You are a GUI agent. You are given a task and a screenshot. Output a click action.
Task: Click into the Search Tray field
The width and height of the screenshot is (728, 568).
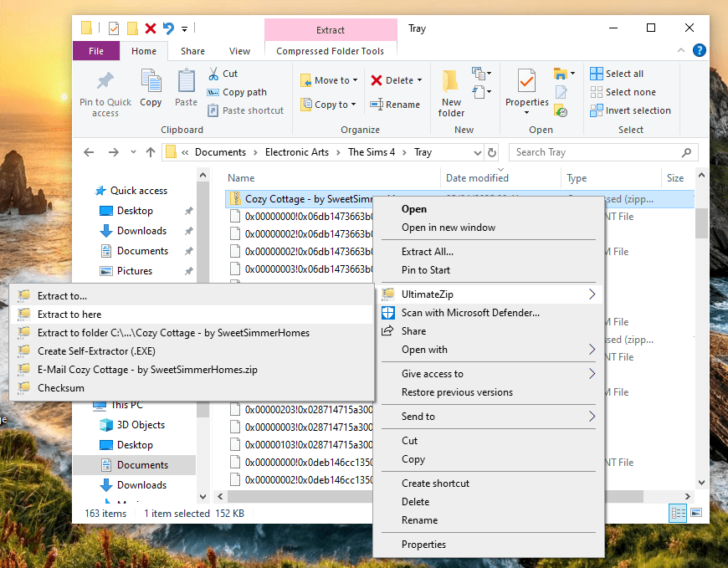click(x=598, y=152)
